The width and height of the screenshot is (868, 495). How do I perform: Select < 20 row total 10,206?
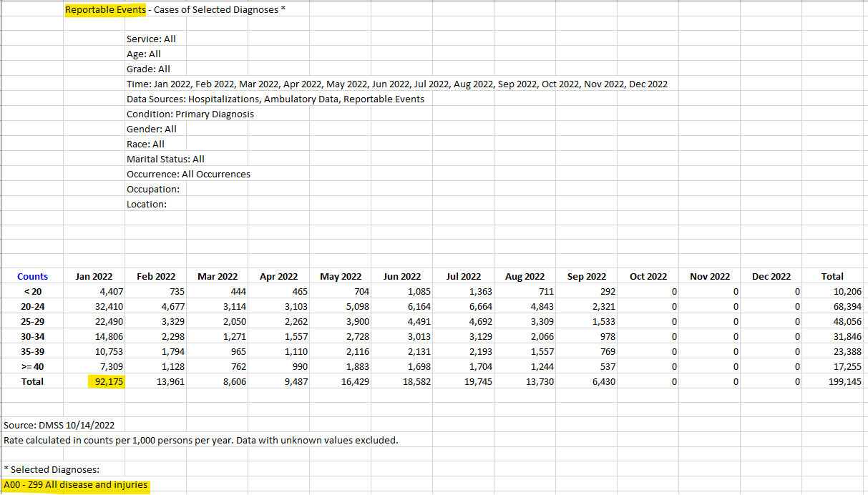[847, 291]
